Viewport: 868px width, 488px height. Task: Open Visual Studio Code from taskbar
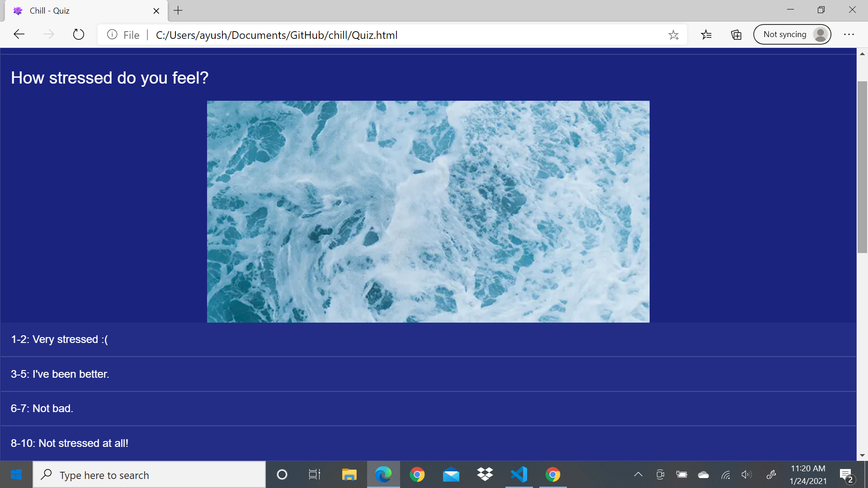[x=519, y=474]
